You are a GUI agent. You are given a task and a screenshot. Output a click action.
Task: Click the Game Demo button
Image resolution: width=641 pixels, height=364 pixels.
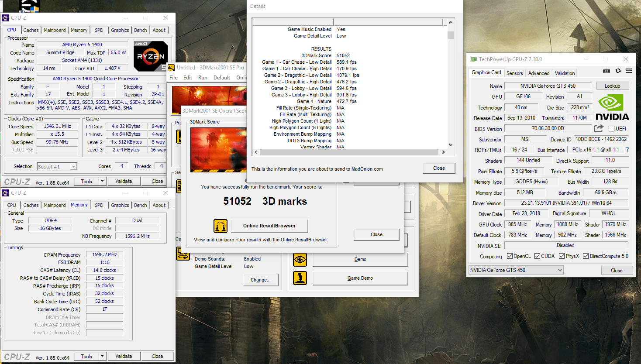(360, 278)
